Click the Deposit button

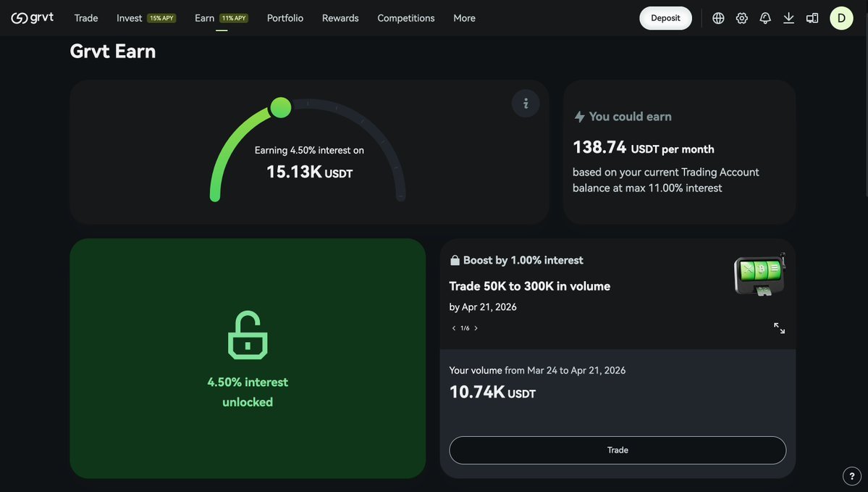[665, 18]
